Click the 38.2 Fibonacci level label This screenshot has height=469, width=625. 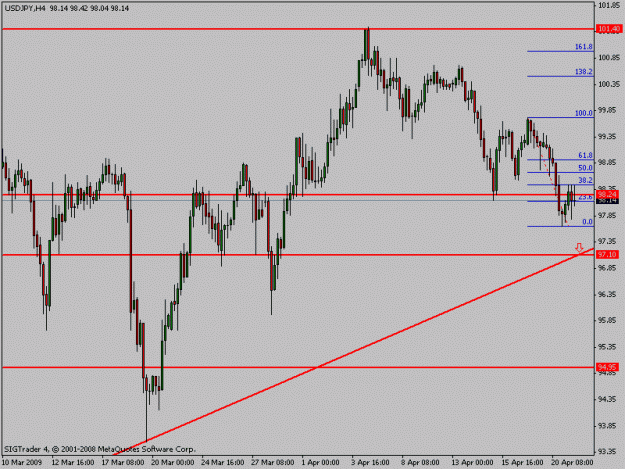point(585,181)
